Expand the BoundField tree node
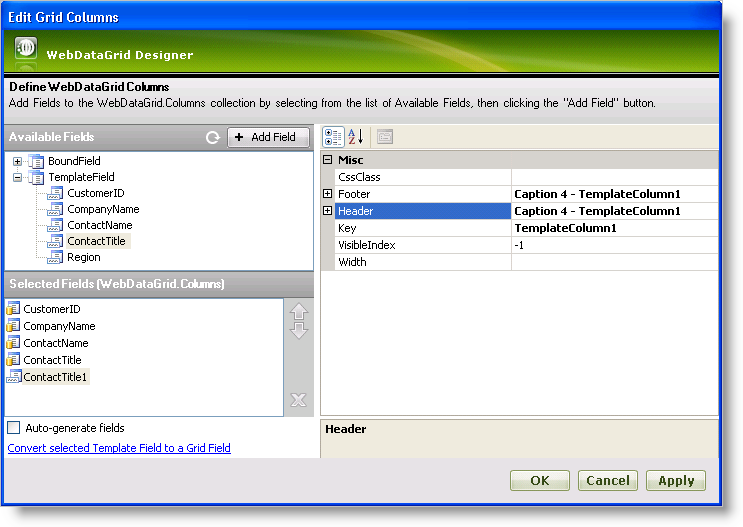 pos(18,161)
